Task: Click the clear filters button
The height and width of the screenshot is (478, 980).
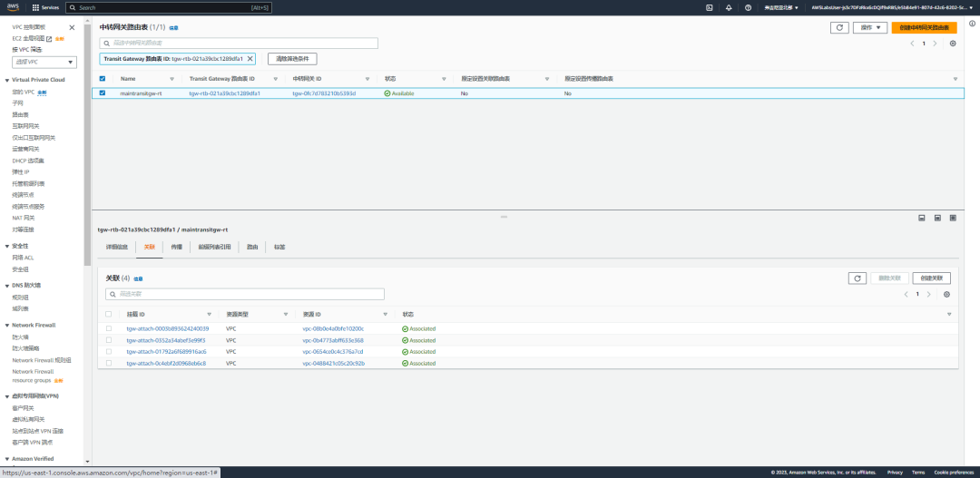Action: click(x=292, y=59)
